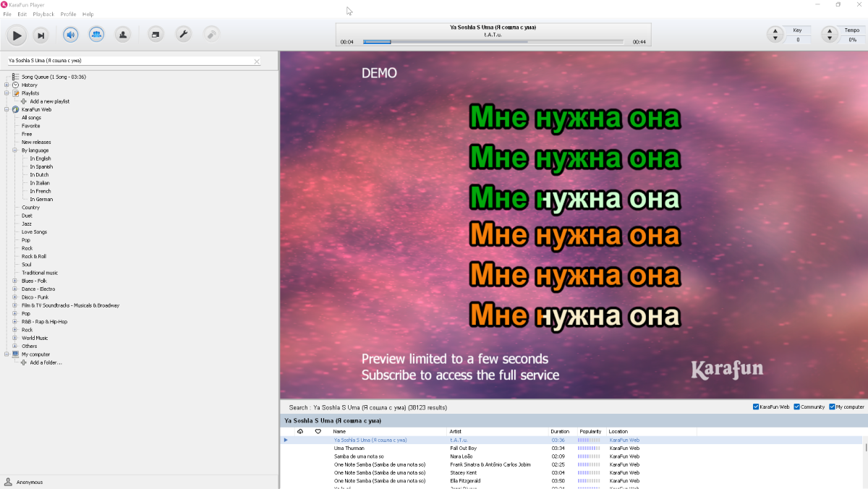Open settings wrench icon
Image resolution: width=868 pixels, height=489 pixels.
(x=184, y=34)
